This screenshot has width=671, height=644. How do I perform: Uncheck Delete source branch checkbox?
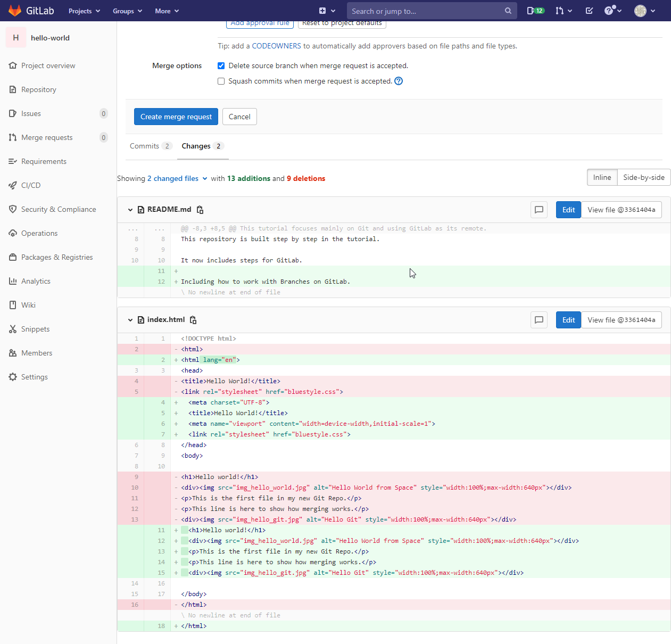tap(221, 66)
